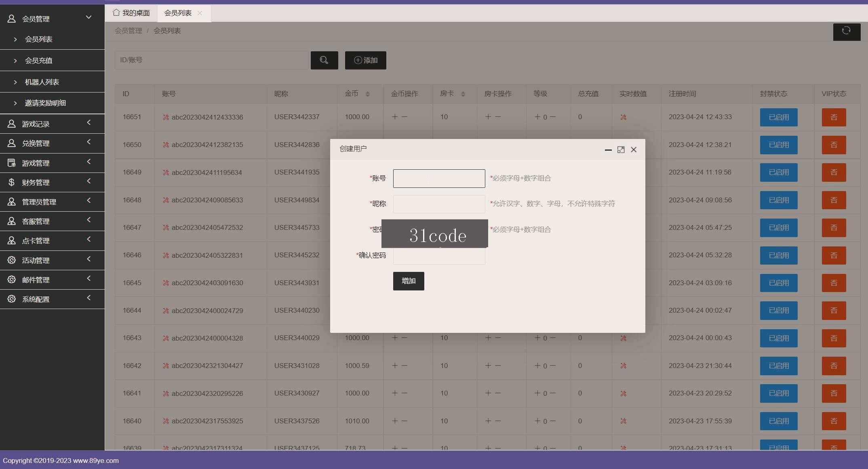Toggle the VIP status 否 for ID 16650
This screenshot has height=469, width=868.
pyautogui.click(x=834, y=145)
